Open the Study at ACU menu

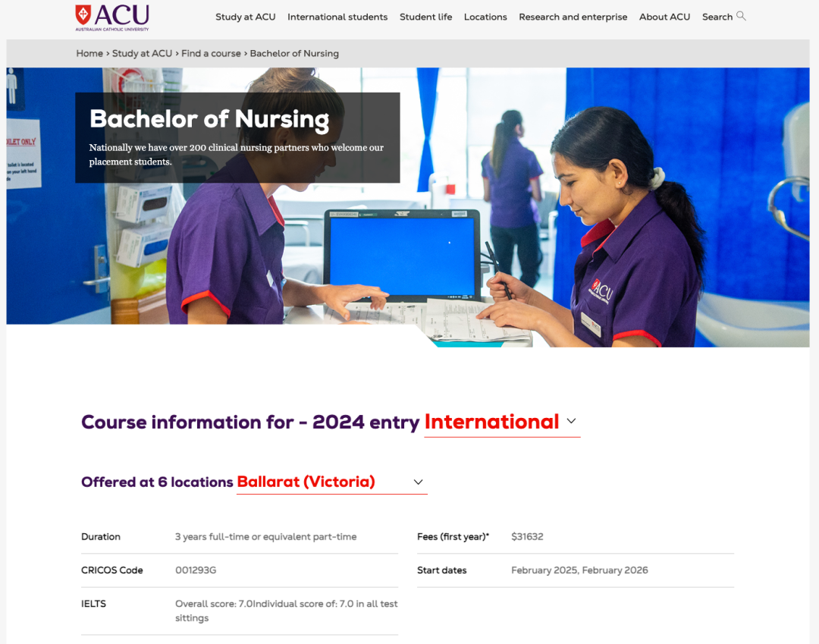pos(246,17)
